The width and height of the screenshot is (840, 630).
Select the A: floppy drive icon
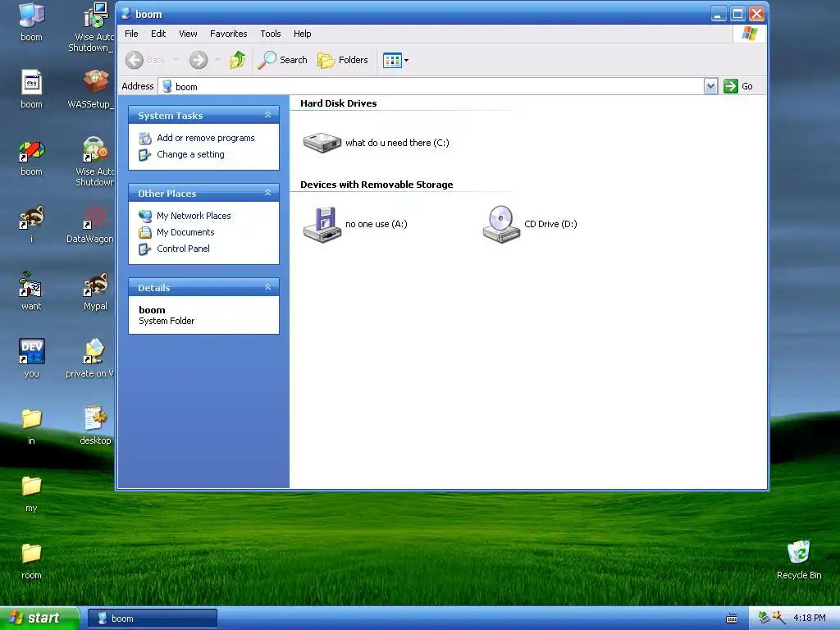[x=322, y=225]
